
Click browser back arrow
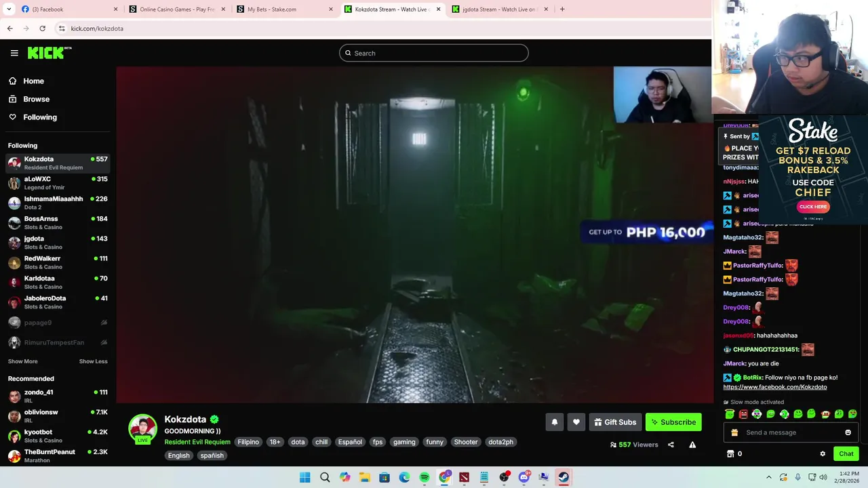9,28
